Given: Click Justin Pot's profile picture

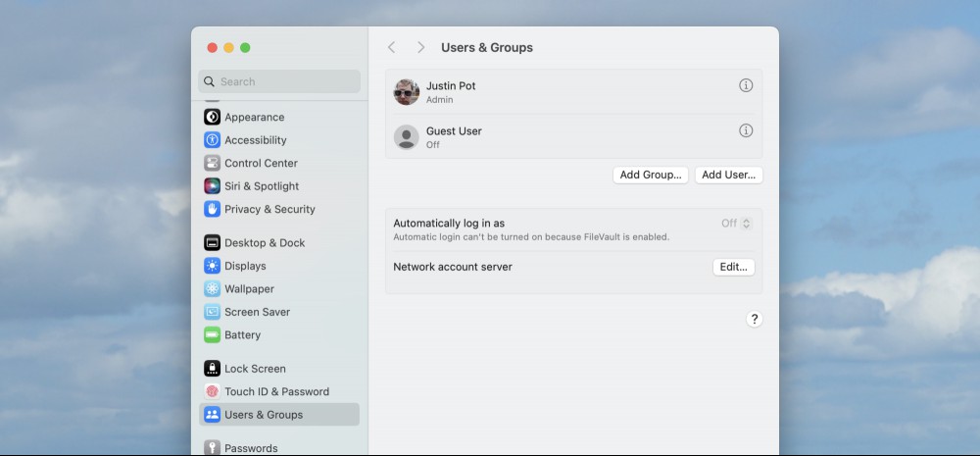Looking at the screenshot, I should 407,92.
